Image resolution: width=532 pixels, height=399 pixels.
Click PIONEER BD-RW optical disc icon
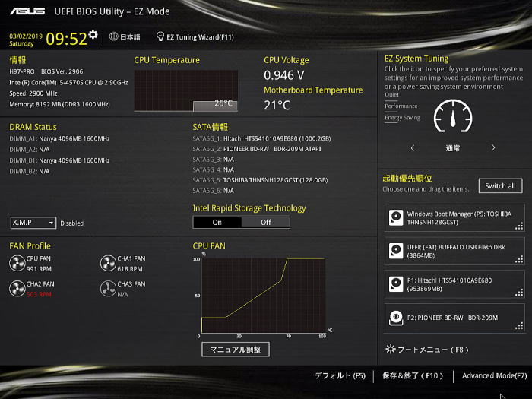396,318
